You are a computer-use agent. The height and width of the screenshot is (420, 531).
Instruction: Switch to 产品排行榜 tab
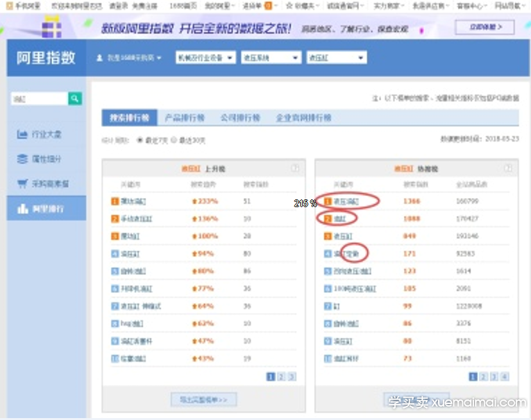pos(185,117)
